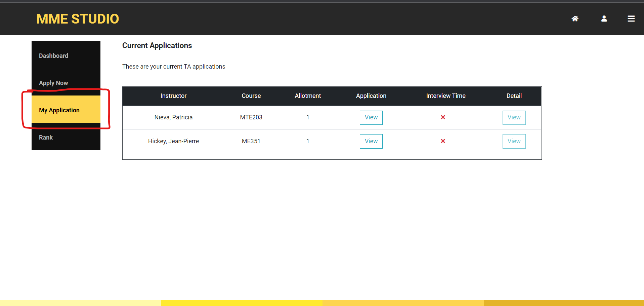Click the home icon in header

click(x=575, y=19)
